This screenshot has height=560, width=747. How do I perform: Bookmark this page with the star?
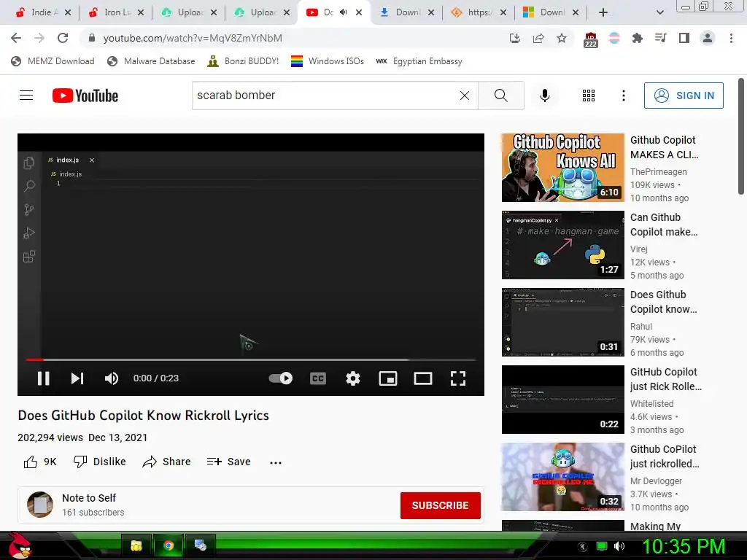[x=562, y=38]
